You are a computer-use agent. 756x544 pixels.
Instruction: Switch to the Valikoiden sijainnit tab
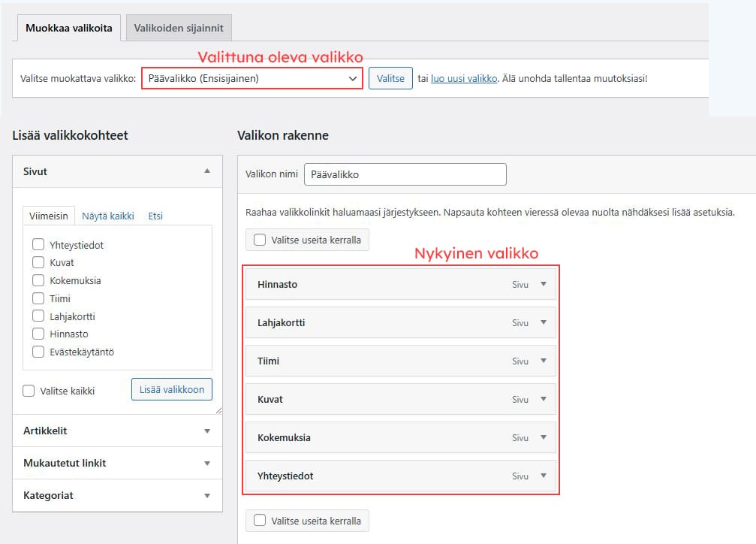point(179,29)
